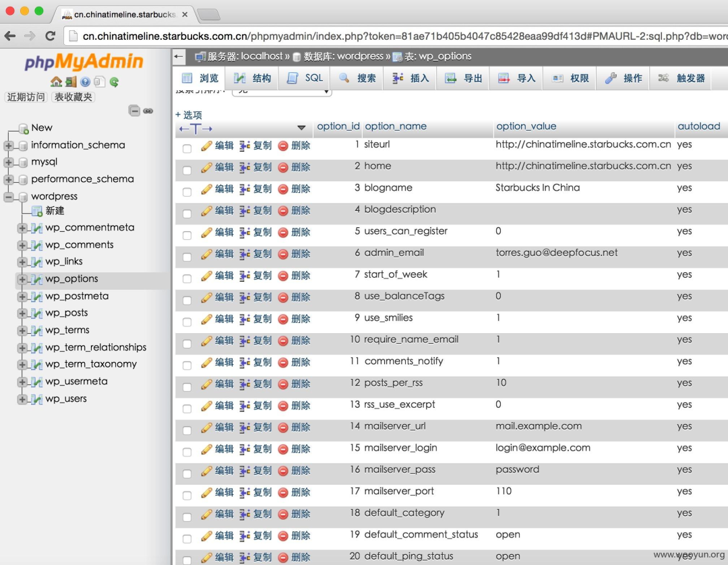Check the checkbox for mailserver_port row
Image resolution: width=728 pixels, height=565 pixels.
[187, 496]
